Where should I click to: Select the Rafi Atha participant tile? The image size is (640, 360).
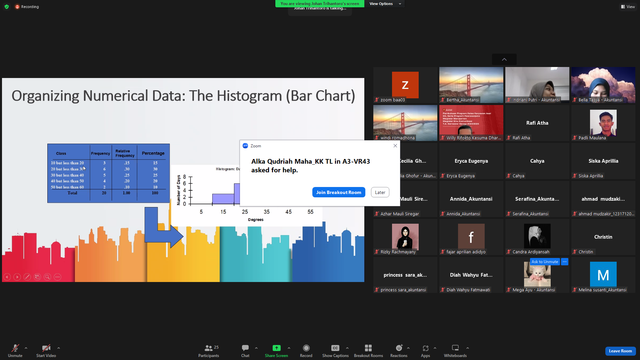pyautogui.click(x=537, y=123)
